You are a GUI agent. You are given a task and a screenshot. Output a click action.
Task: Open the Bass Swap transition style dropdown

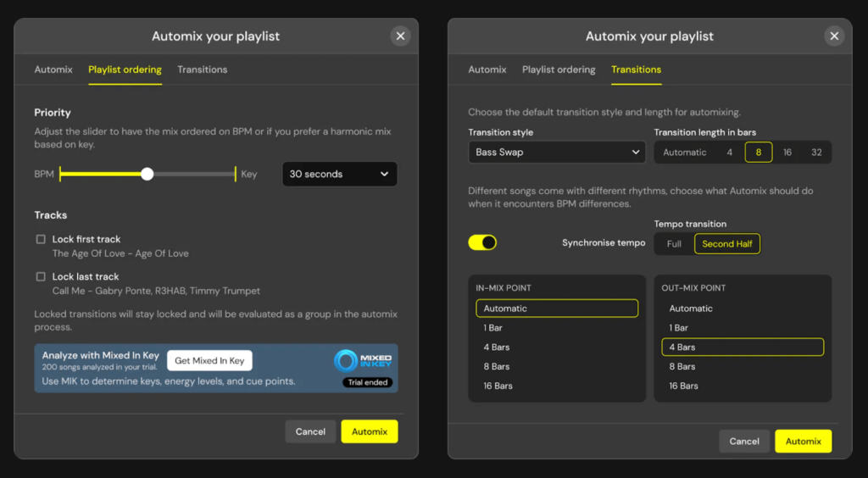pos(557,153)
